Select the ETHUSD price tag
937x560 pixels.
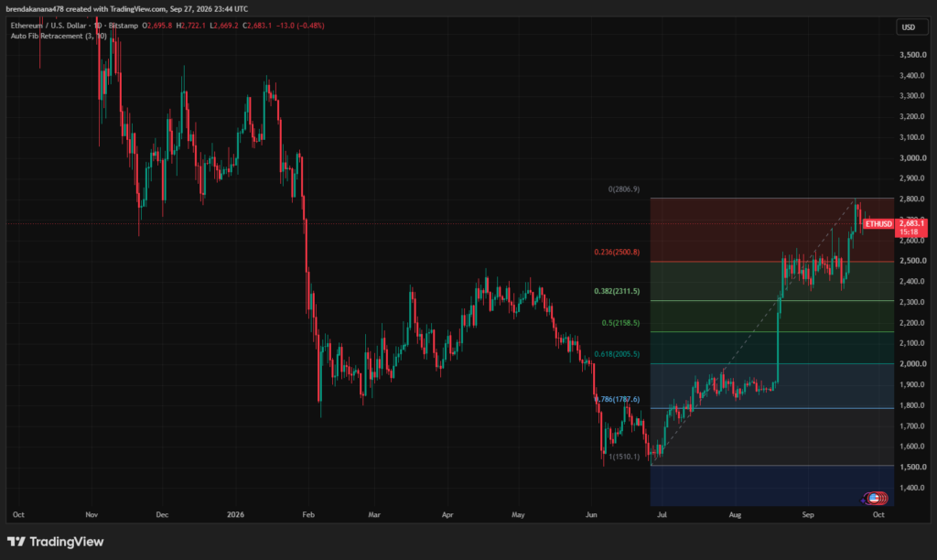point(878,224)
